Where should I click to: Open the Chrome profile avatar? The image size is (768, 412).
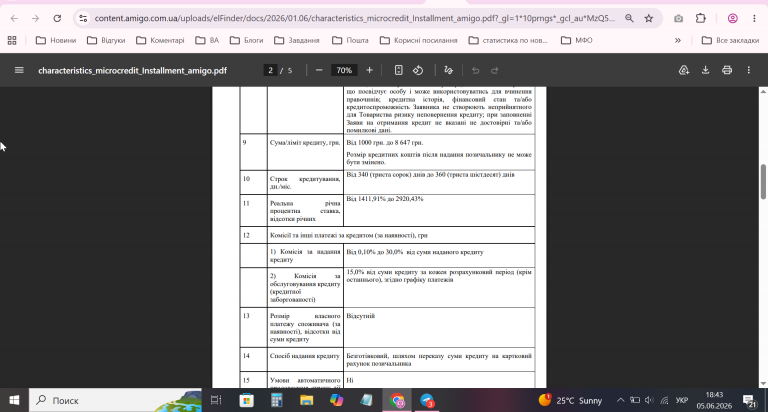coord(733,19)
